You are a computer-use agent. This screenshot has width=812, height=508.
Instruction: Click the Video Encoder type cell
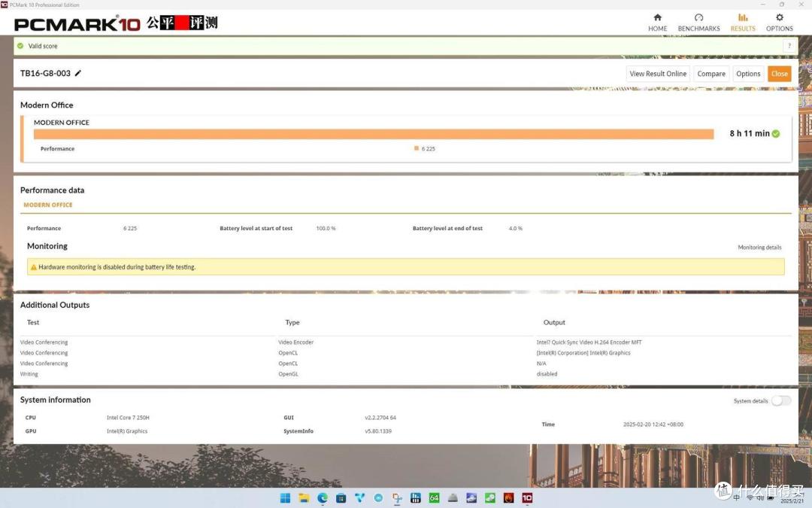point(295,342)
